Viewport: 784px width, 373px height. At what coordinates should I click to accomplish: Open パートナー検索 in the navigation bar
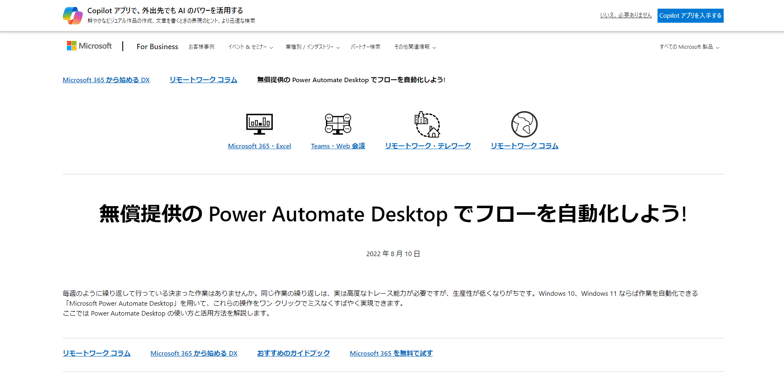(x=366, y=46)
